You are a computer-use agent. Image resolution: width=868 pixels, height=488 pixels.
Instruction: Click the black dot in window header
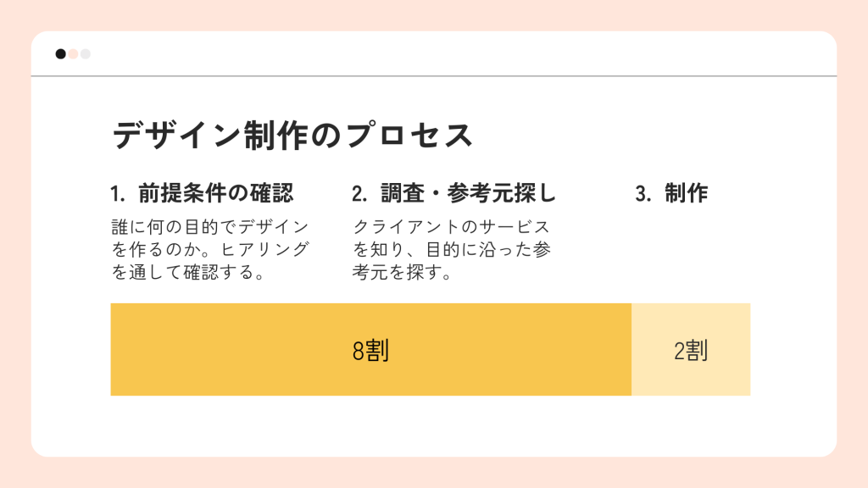coord(61,54)
